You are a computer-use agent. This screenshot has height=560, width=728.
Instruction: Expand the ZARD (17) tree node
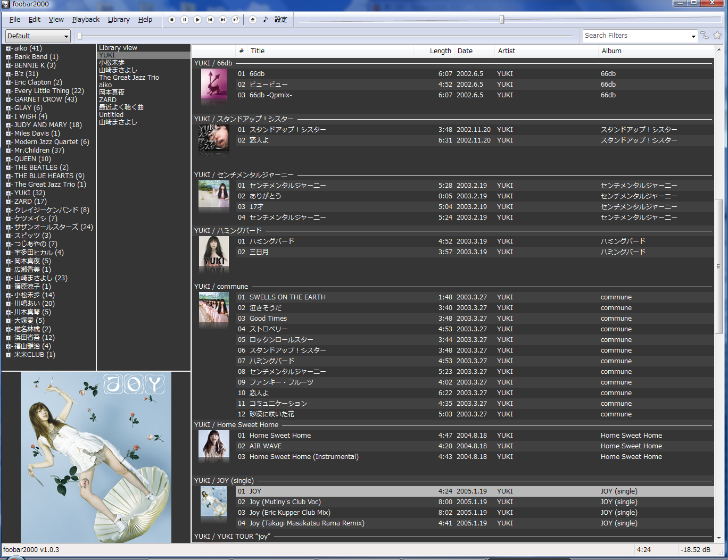pos(9,202)
